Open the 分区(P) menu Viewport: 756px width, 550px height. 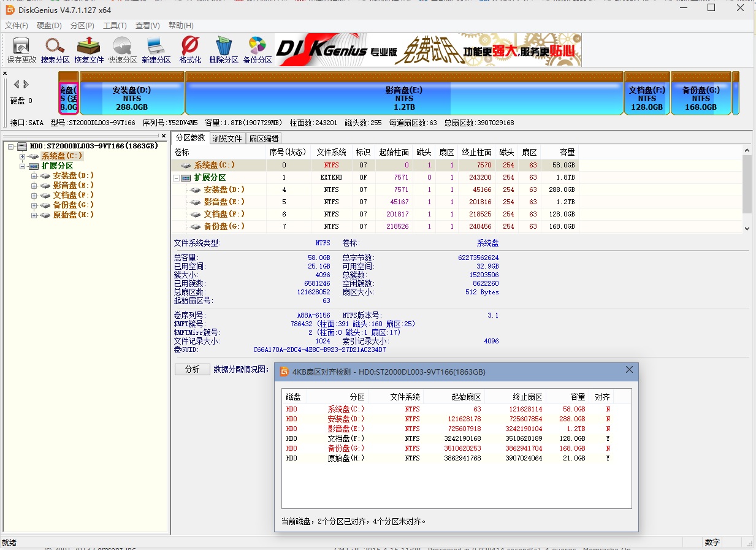pyautogui.click(x=82, y=25)
